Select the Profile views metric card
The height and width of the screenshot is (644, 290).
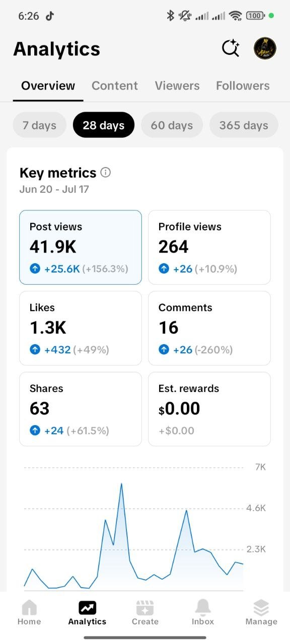(x=209, y=248)
